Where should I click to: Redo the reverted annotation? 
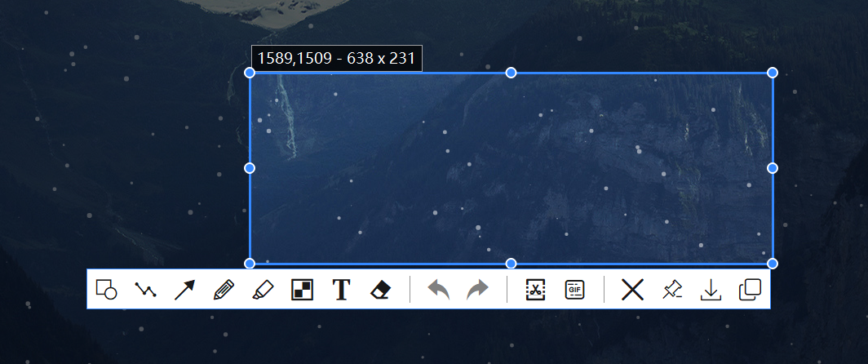coord(478,289)
